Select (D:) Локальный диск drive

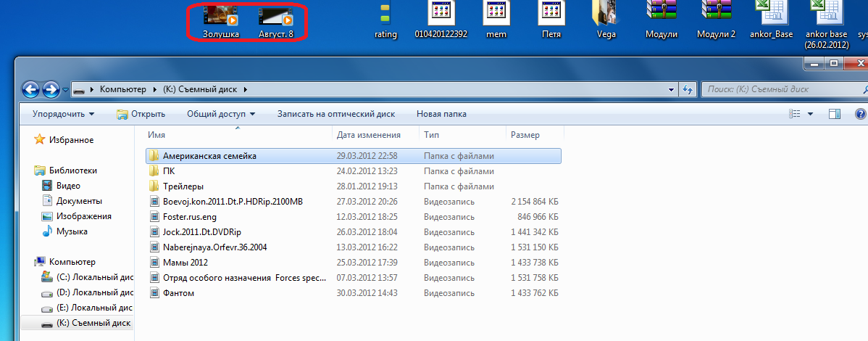[87, 292]
